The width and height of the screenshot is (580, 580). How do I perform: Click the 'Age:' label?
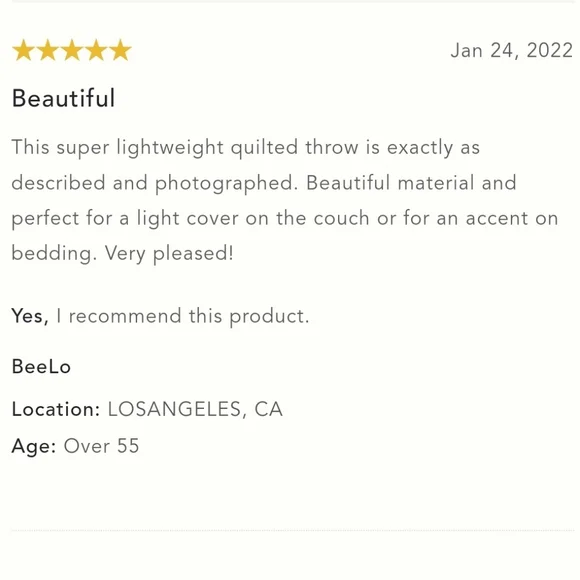coord(34,446)
